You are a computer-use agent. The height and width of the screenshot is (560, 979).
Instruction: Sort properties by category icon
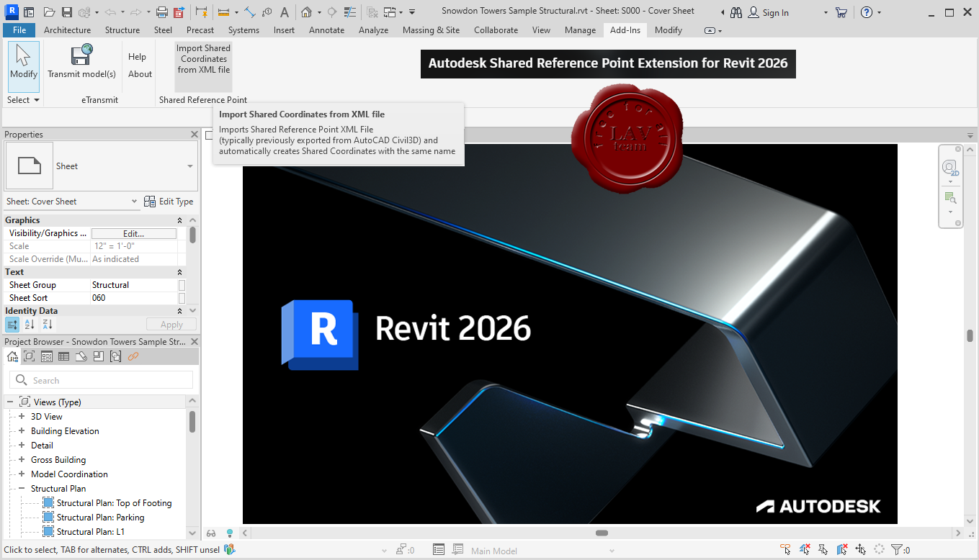(x=12, y=325)
